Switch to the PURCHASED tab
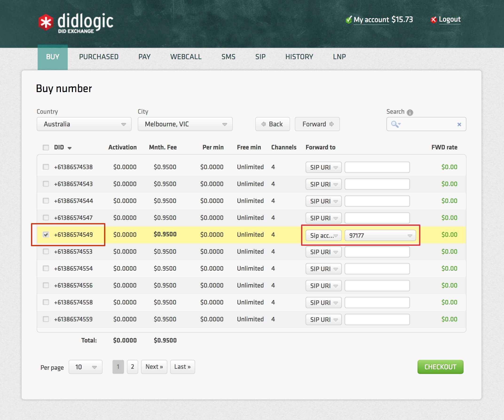The width and height of the screenshot is (504, 420). coord(99,57)
